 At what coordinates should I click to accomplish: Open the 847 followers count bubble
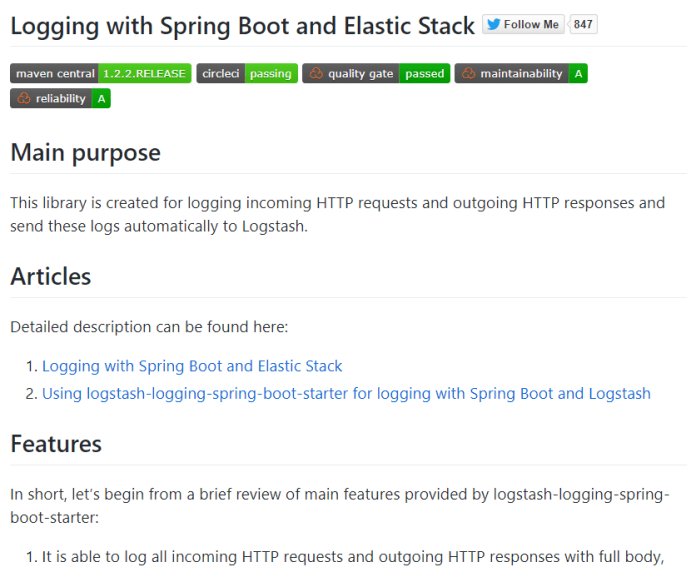click(583, 24)
